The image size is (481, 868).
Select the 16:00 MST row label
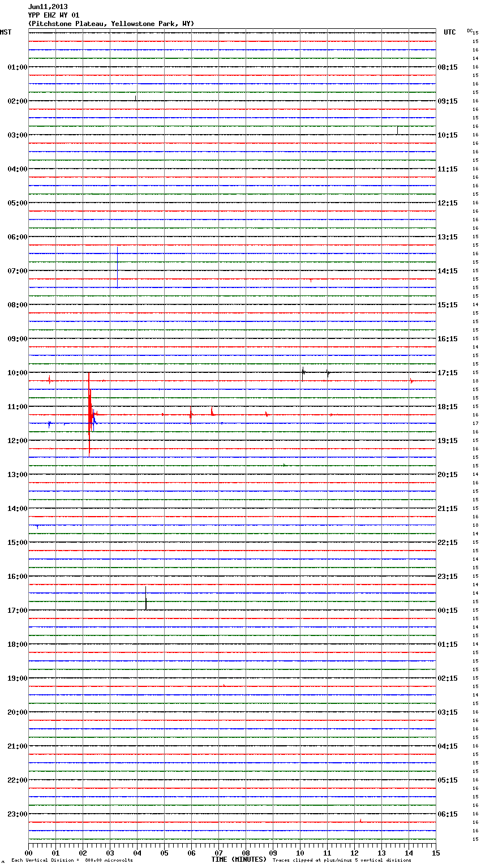point(17,577)
